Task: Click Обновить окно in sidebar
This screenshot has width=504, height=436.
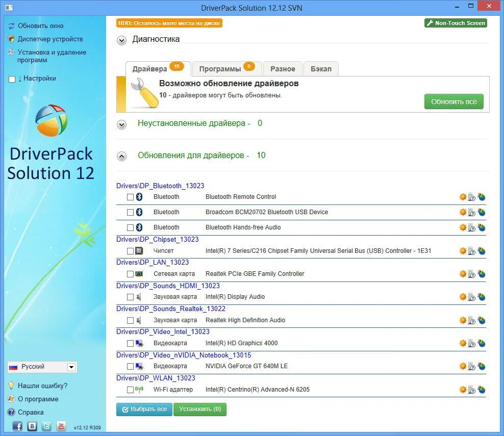Action: (x=40, y=25)
